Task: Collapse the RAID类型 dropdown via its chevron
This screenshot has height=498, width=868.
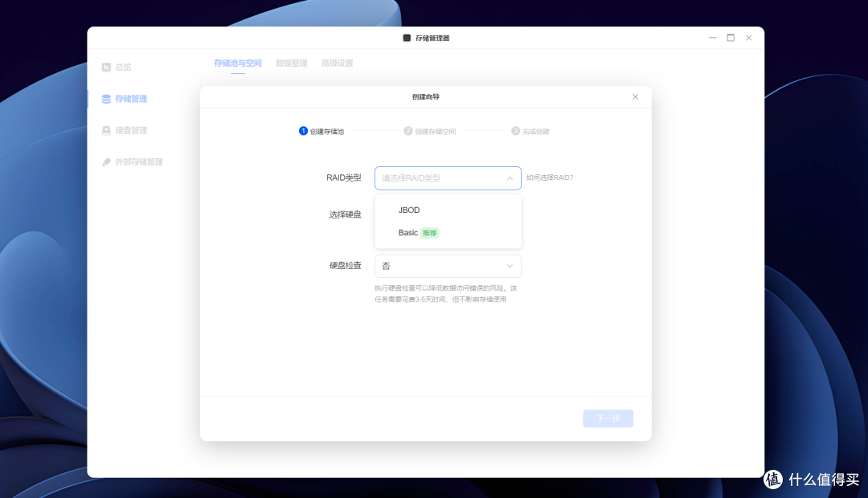Action: click(509, 178)
